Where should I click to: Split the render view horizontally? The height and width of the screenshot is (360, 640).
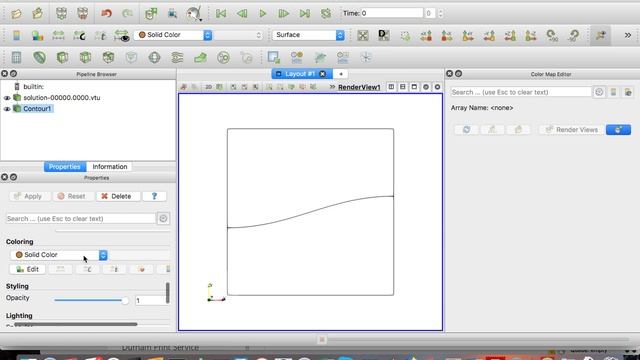tap(391, 87)
